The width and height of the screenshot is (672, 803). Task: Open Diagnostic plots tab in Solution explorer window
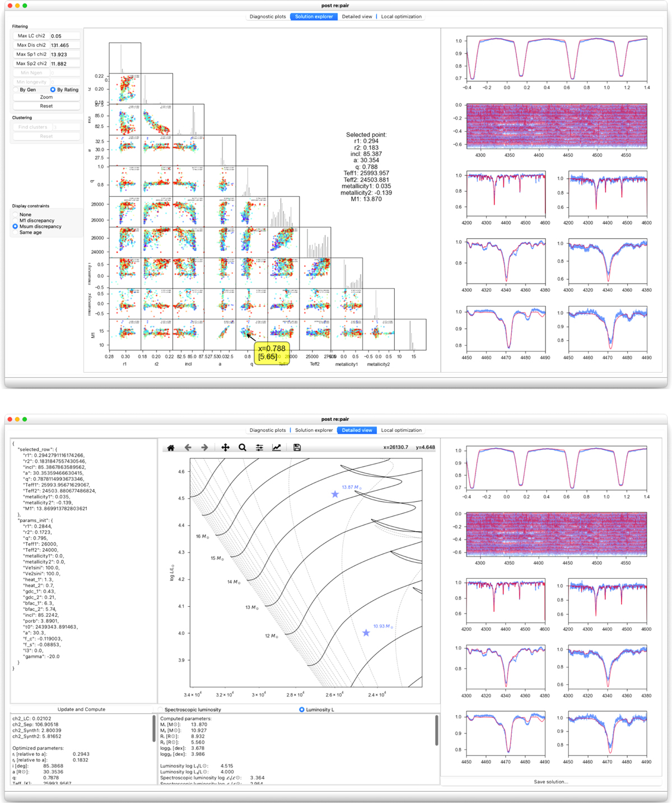coord(268,17)
